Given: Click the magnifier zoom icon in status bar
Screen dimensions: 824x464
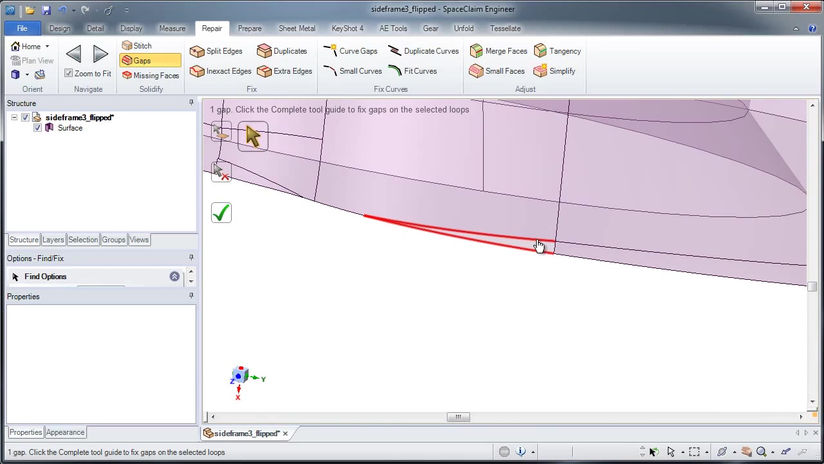Looking at the screenshot, I should 761,451.
